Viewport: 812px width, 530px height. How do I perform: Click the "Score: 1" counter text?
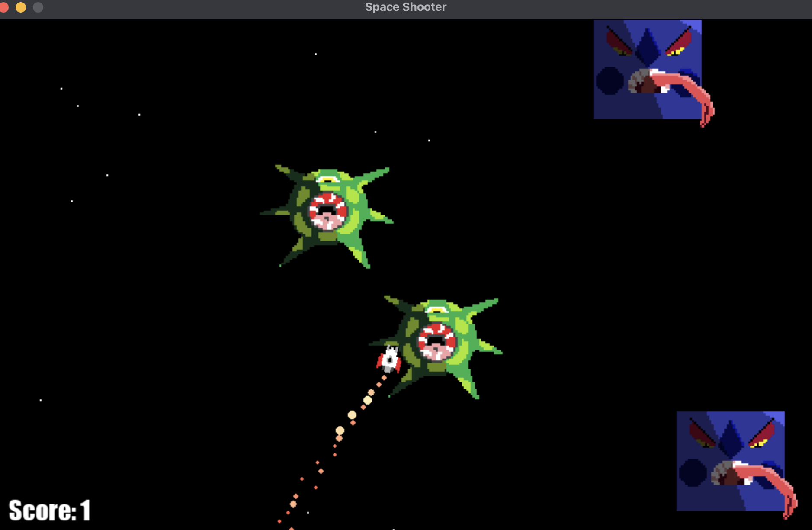[x=50, y=510]
